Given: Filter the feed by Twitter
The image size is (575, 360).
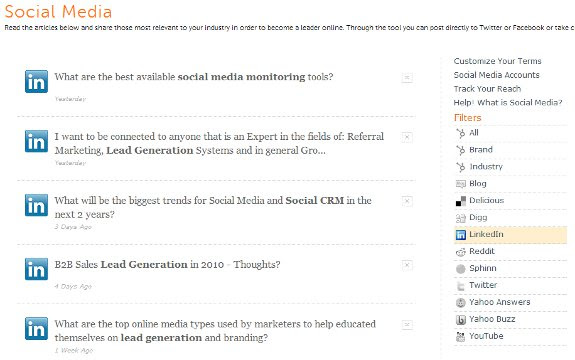Looking at the screenshot, I should (483, 285).
